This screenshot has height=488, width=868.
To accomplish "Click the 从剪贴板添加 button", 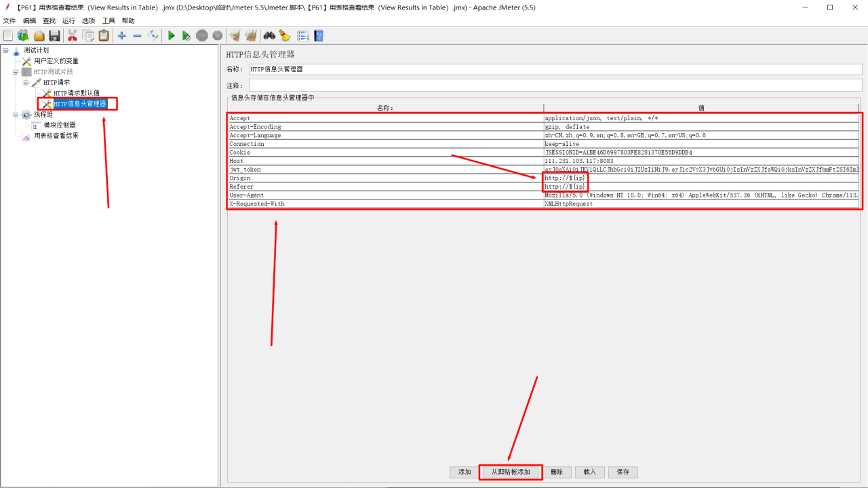I will pos(510,472).
